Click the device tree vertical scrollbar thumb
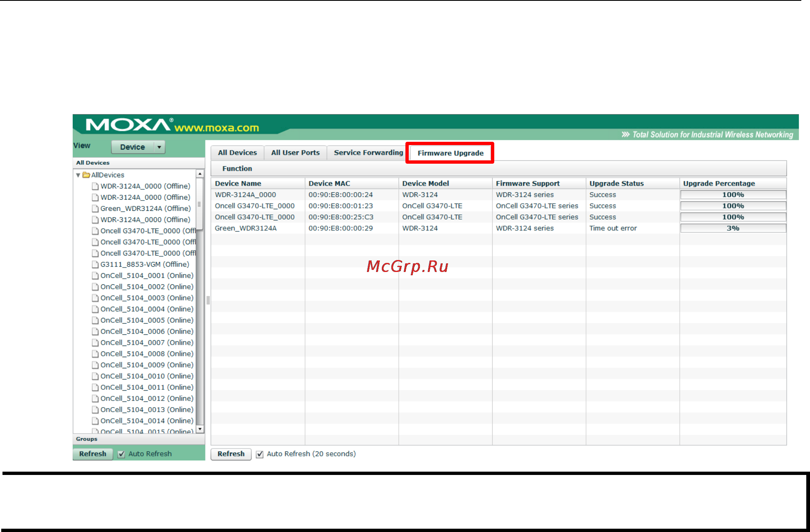This screenshot has height=532, width=810. (200, 204)
